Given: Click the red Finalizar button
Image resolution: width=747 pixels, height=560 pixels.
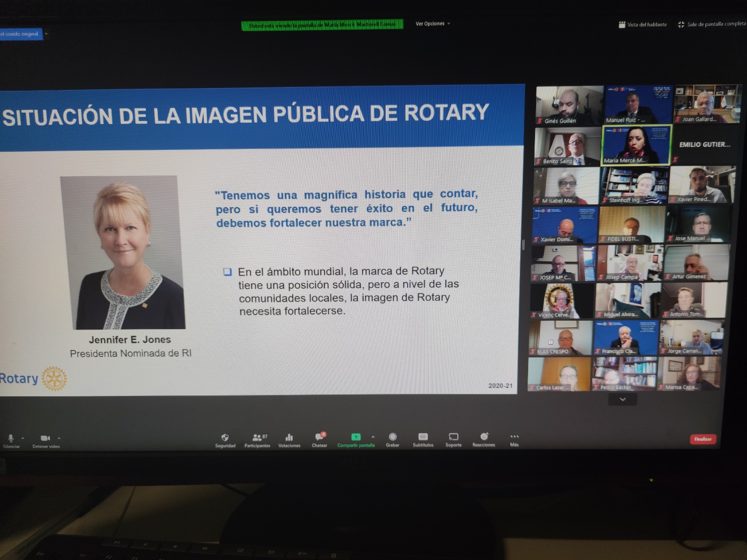Looking at the screenshot, I should 703,439.
